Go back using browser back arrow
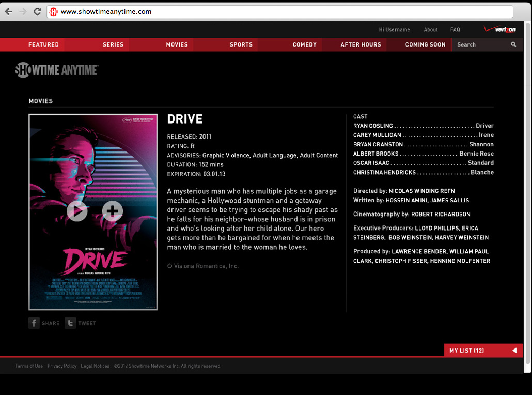Screen dimensions: 532x395 click(x=8, y=11)
